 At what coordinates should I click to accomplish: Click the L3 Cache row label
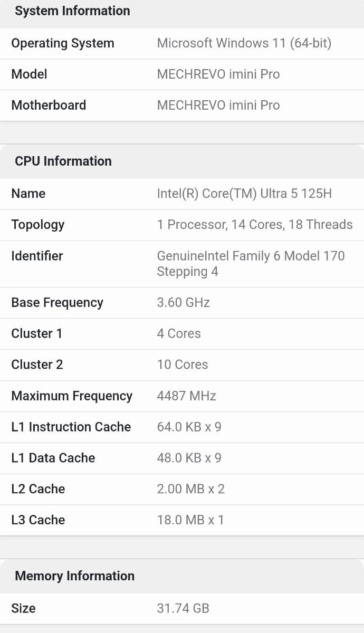tap(38, 520)
